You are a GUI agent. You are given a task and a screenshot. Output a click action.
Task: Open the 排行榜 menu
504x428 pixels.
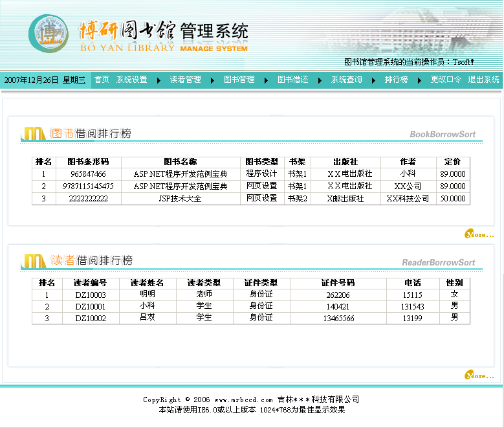coord(397,80)
